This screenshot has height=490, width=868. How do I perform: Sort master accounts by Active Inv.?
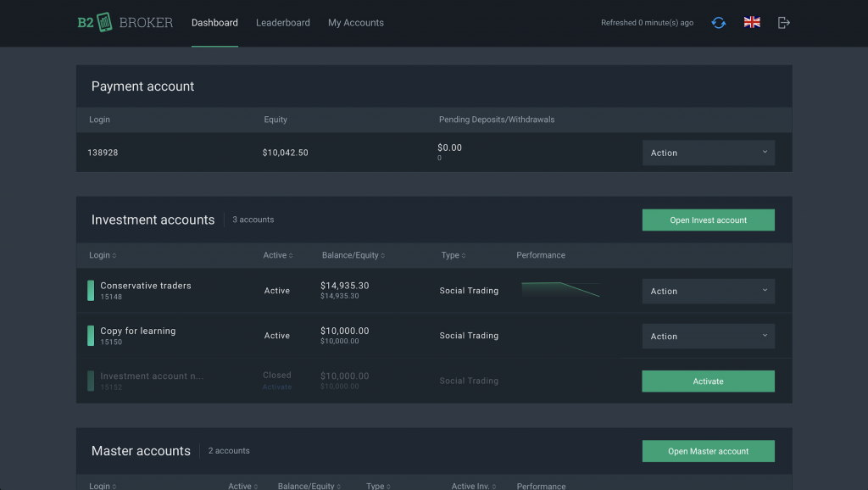[x=474, y=486]
